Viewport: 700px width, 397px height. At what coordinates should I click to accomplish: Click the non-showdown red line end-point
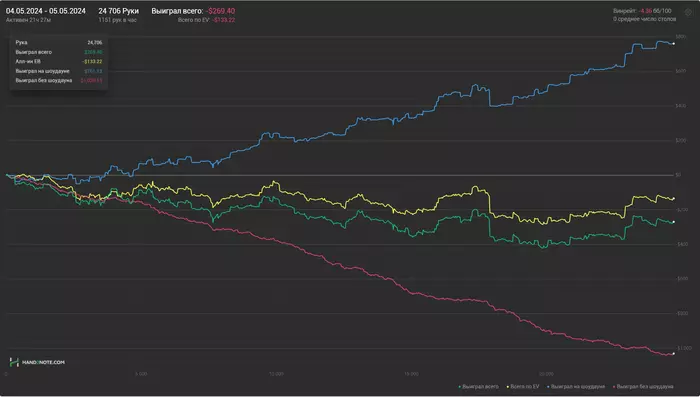(674, 354)
